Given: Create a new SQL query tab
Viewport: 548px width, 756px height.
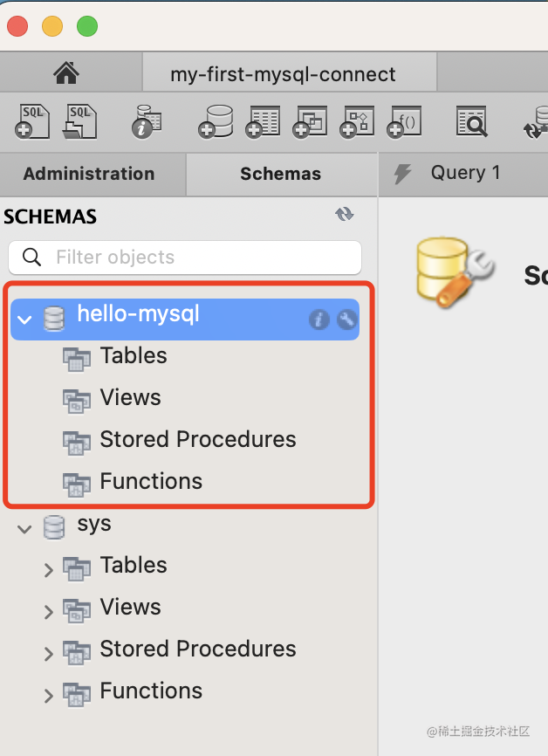Looking at the screenshot, I should pos(32,121).
